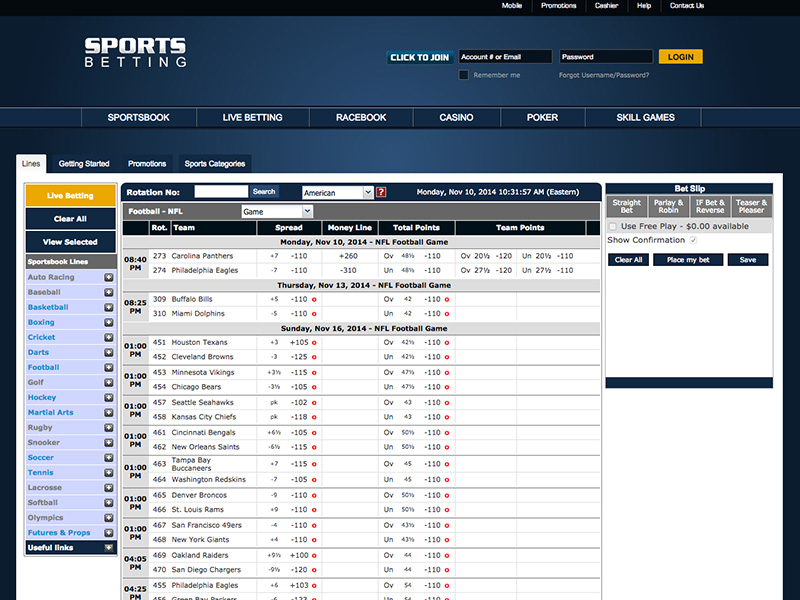Click Clear All in Bet Slip
The height and width of the screenshot is (600, 800).
point(628,260)
